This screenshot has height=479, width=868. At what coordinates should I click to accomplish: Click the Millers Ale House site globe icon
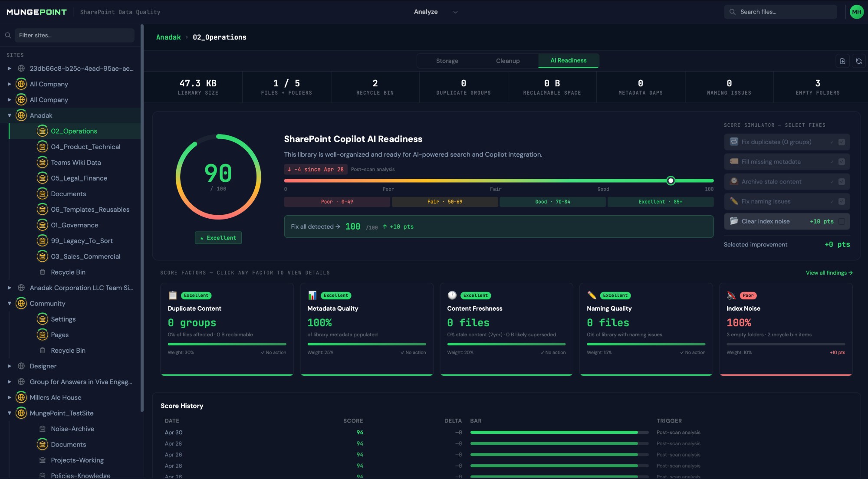(21, 397)
